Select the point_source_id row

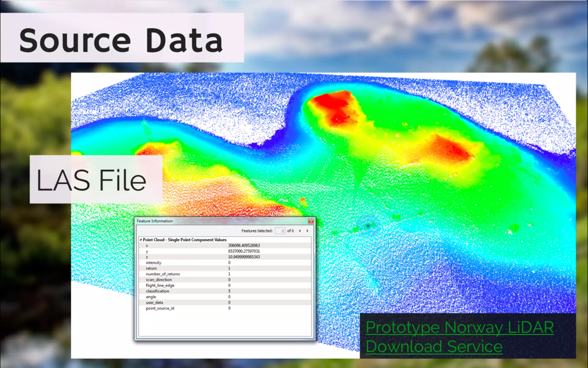[x=225, y=308]
